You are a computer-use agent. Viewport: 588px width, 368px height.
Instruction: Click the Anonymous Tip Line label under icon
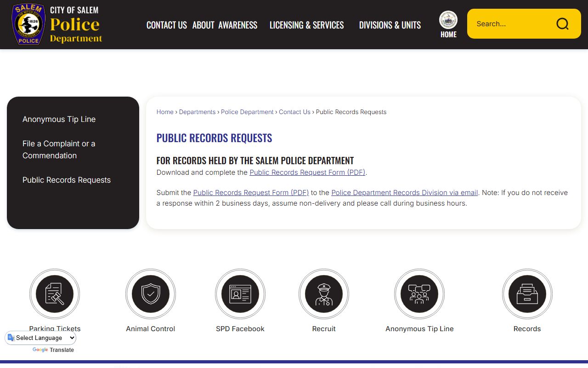(419, 329)
